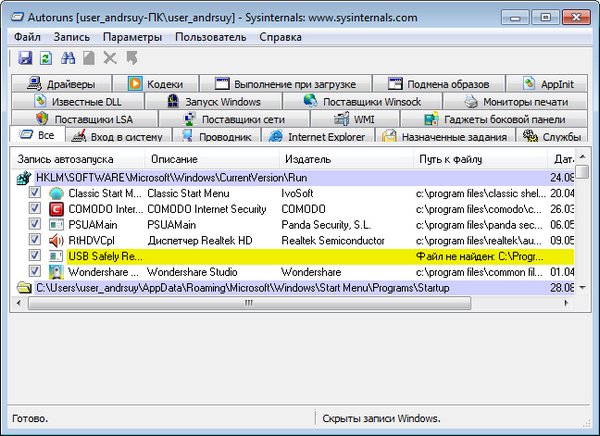Viewport: 600px width, 436px height.
Task: Open the Параметры menu
Action: coord(133,37)
